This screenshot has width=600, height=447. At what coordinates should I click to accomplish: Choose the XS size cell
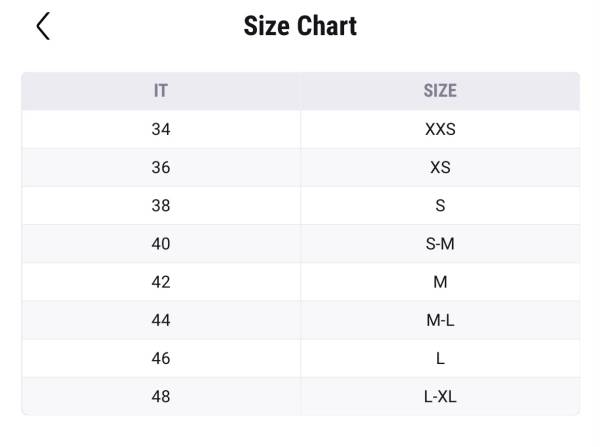click(x=440, y=167)
